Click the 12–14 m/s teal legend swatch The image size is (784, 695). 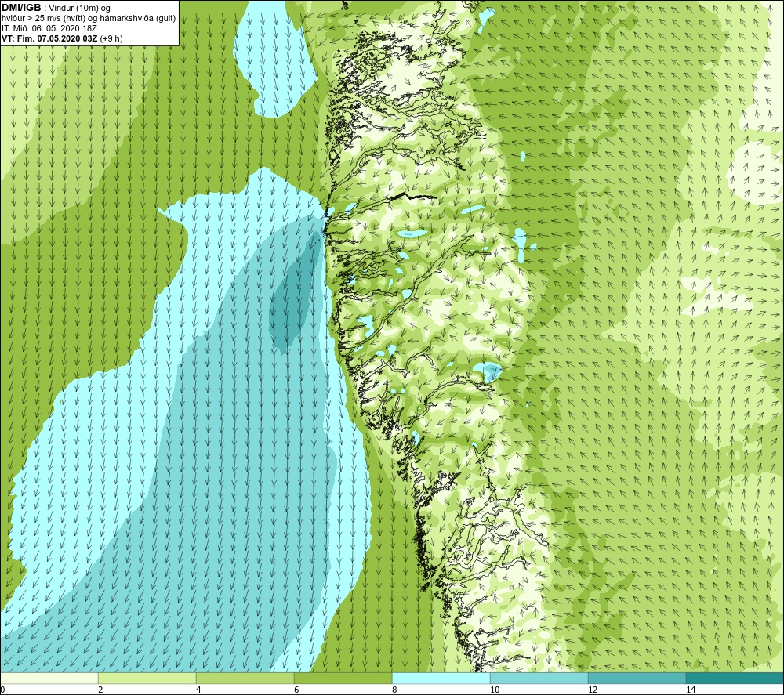click(637, 678)
